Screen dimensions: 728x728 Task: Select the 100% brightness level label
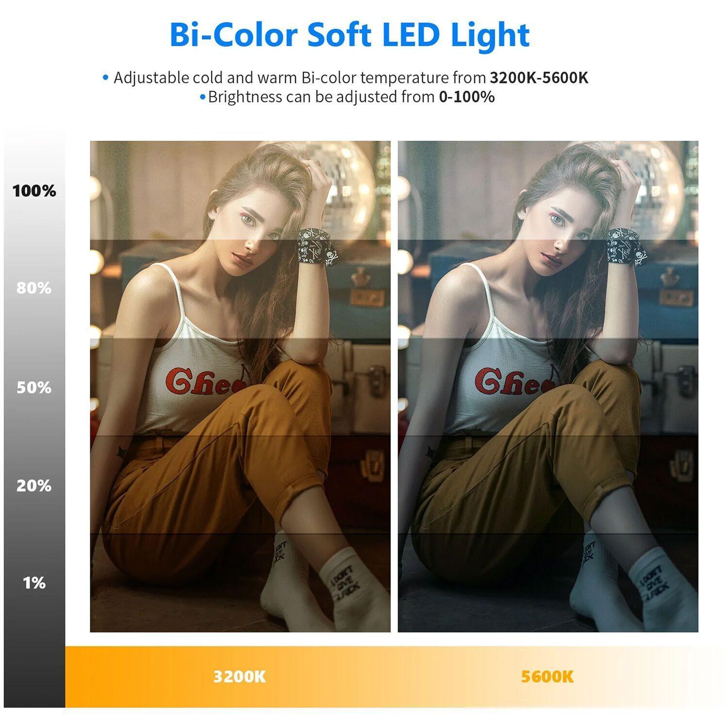pos(34,191)
